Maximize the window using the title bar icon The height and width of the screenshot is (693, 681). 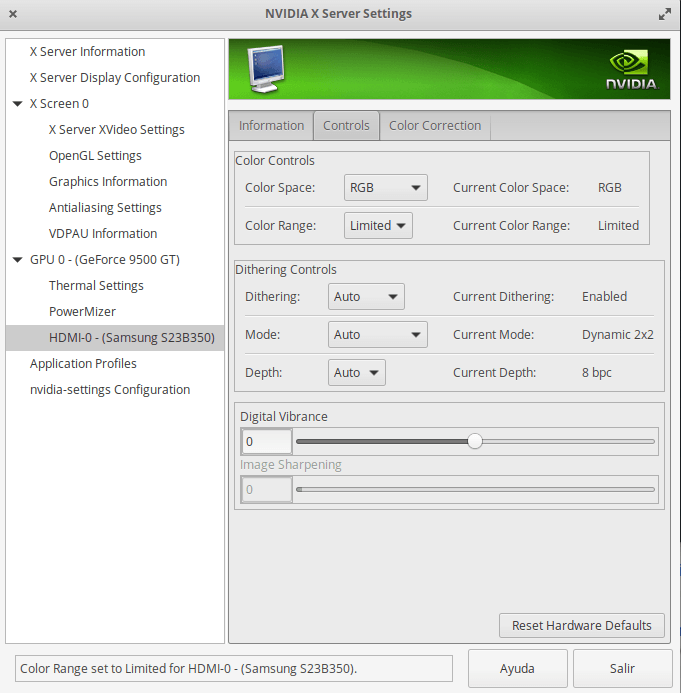click(665, 14)
